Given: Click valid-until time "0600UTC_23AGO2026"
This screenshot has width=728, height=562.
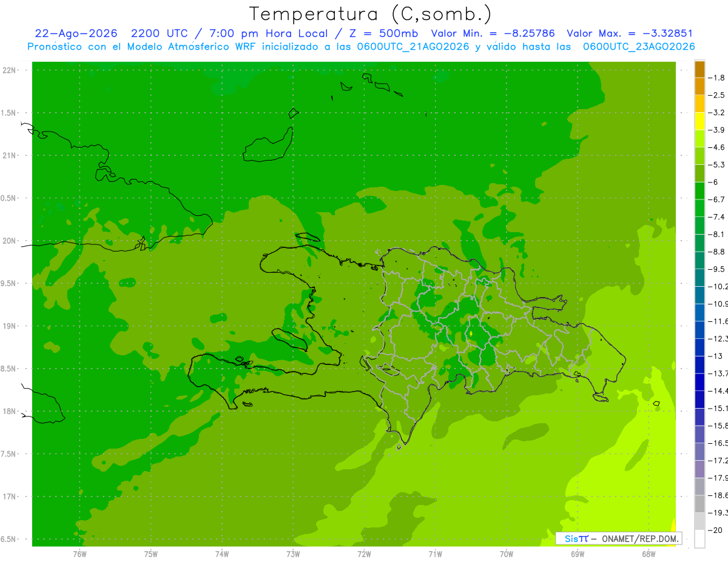Looking at the screenshot, I should 639,47.
